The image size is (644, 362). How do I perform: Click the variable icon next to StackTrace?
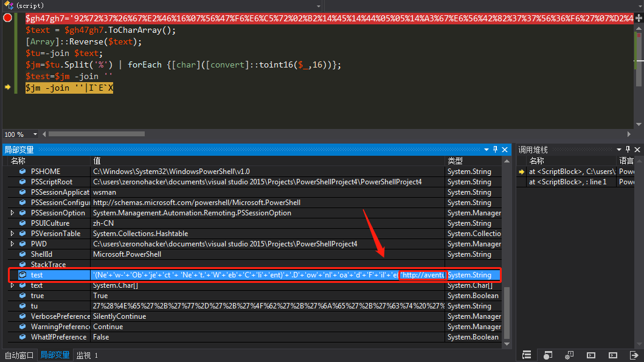point(23,264)
